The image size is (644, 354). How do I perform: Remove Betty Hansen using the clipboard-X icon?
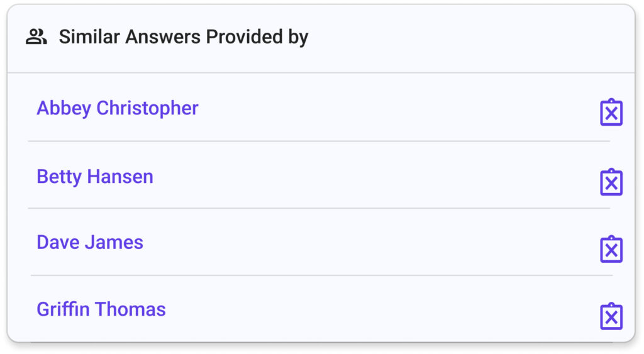[x=611, y=182]
